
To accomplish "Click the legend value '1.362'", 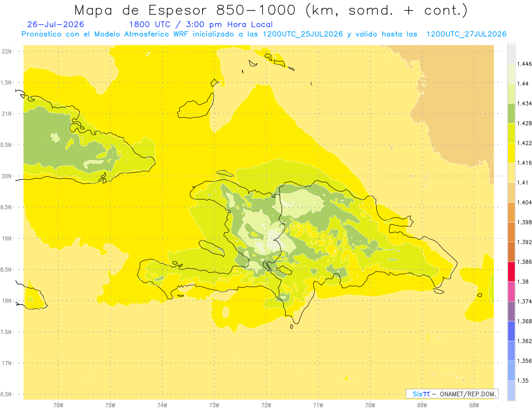I will pyautogui.click(x=524, y=341).
